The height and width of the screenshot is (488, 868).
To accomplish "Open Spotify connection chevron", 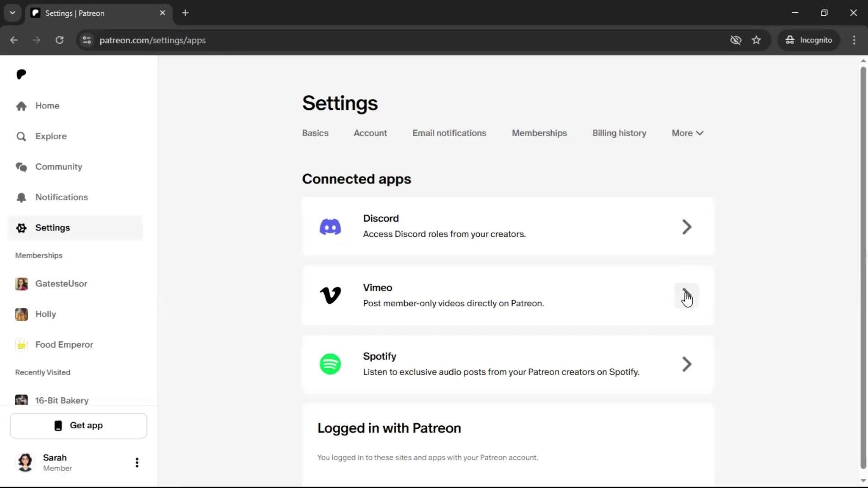I will [x=687, y=364].
